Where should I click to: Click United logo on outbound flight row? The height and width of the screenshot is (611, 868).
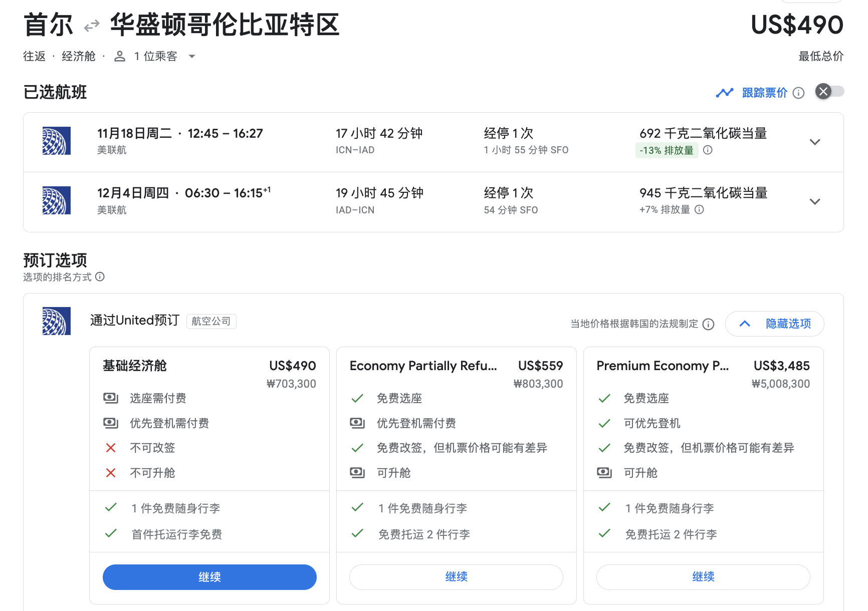coord(57,141)
